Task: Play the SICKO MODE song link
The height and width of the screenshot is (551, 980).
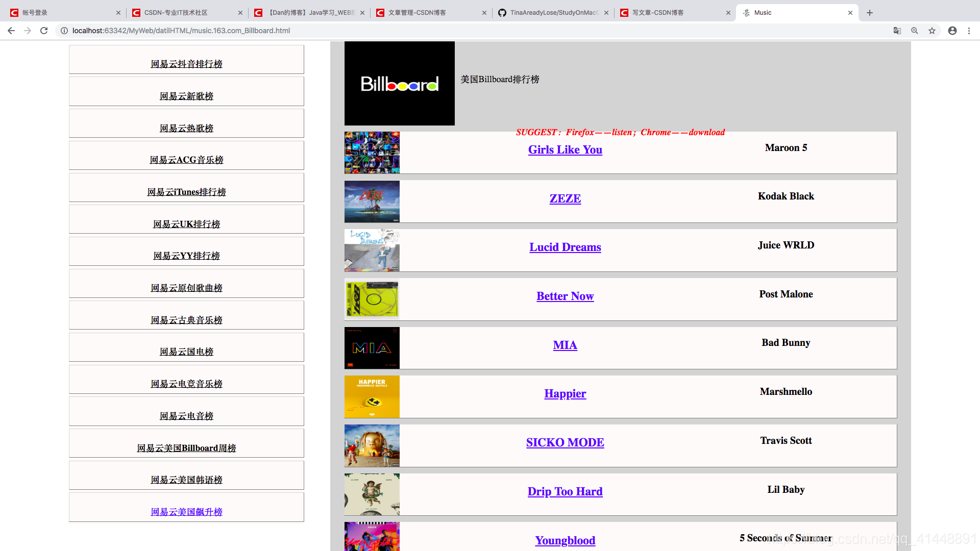Action: [565, 442]
